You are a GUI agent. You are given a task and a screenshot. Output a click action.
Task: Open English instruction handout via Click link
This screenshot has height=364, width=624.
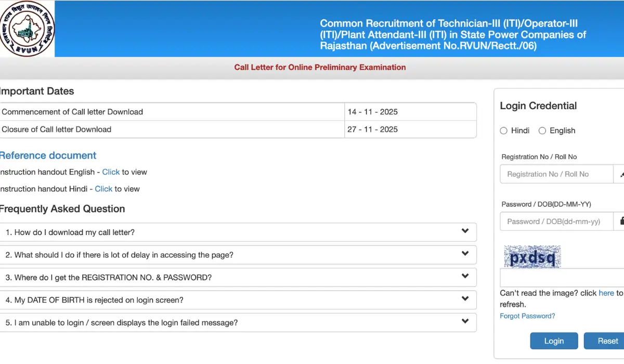click(x=111, y=172)
